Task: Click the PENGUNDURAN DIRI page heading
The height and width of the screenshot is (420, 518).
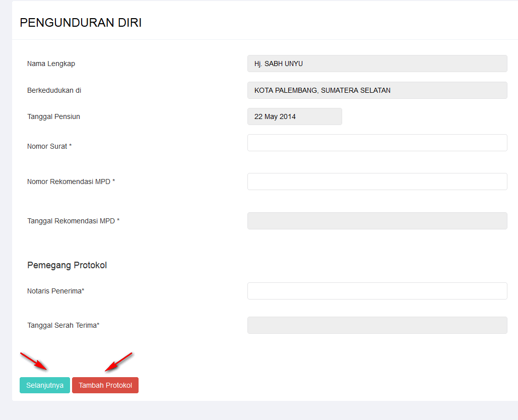Action: tap(81, 23)
